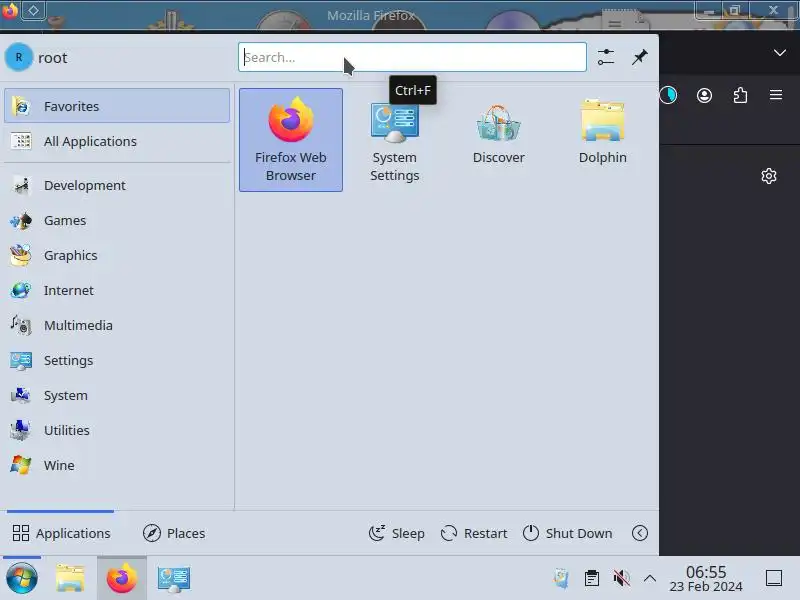This screenshot has width=800, height=600.
Task: Click the Restart button
Action: click(x=474, y=533)
